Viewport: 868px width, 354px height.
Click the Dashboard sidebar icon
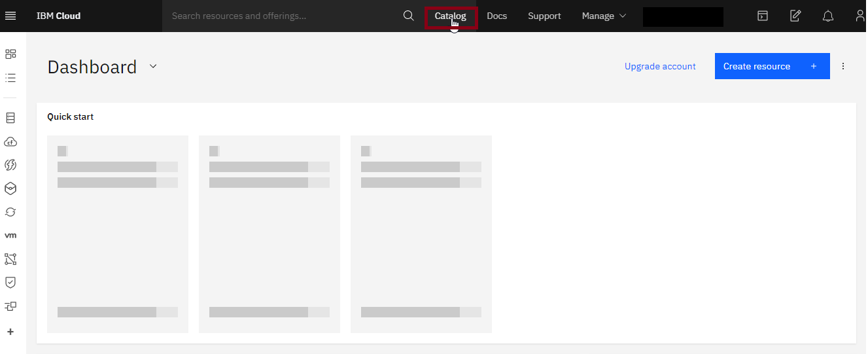point(10,54)
